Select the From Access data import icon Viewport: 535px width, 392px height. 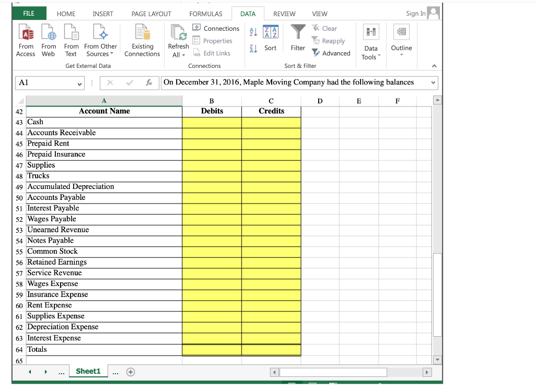click(25, 39)
